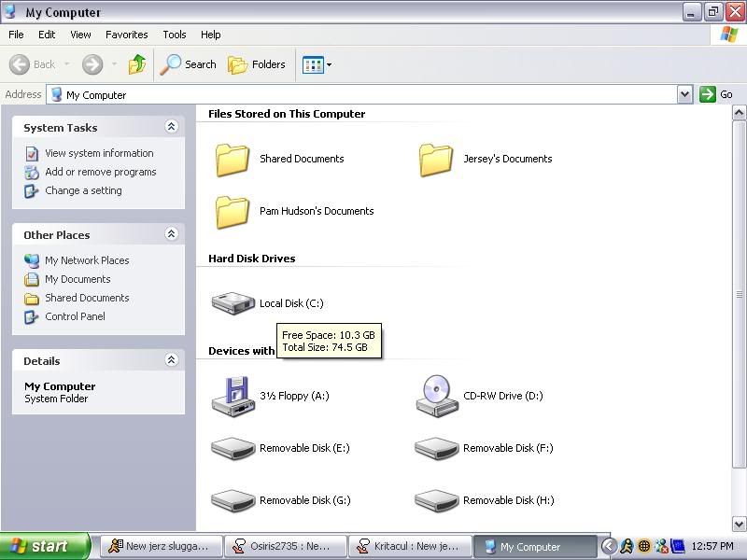This screenshot has width=747, height=560.
Task: Click the green Go arrow icon
Action: coord(708,94)
